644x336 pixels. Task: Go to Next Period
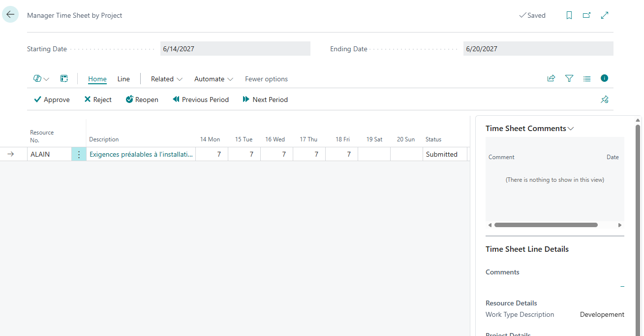[x=265, y=100]
